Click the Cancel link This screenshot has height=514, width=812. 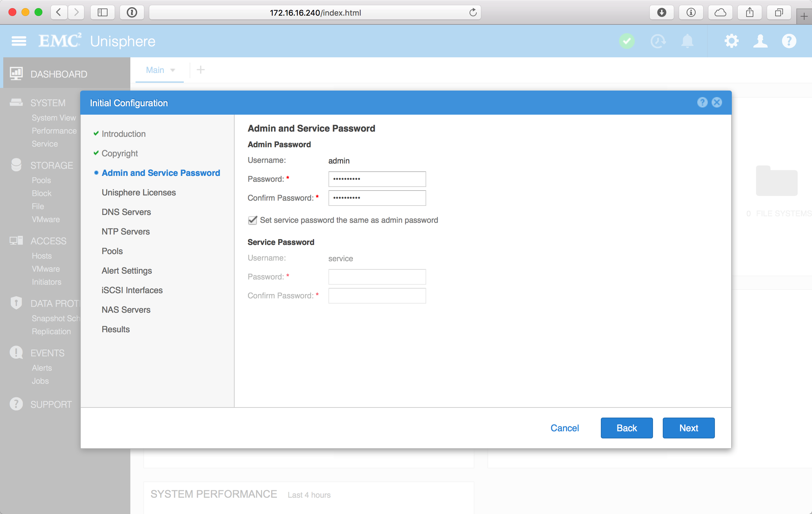point(564,428)
